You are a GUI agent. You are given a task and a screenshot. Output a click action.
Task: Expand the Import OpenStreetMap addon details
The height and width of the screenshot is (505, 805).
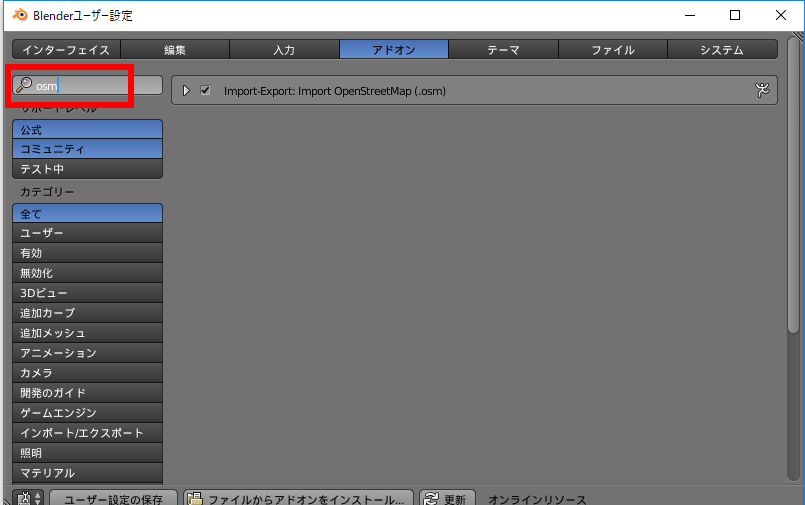(186, 90)
